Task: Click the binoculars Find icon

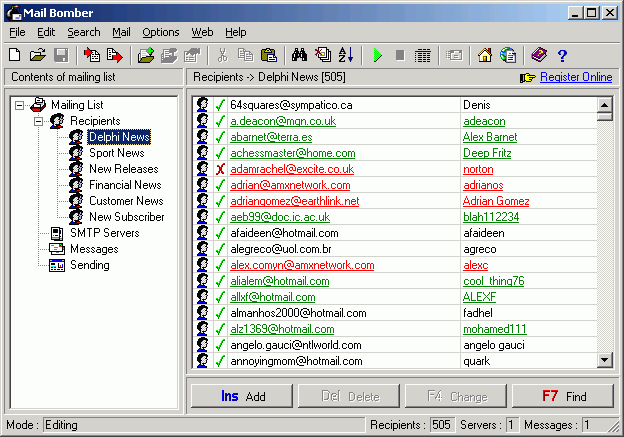Action: pyautogui.click(x=298, y=55)
